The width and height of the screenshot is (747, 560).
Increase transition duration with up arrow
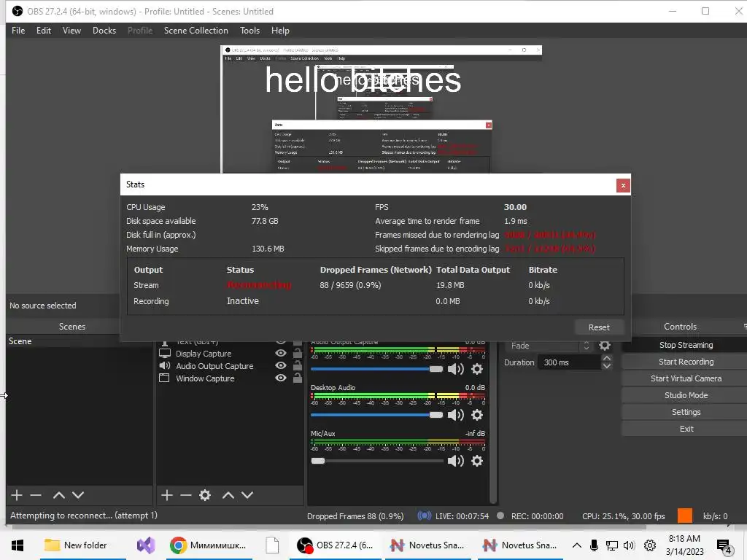coord(606,358)
